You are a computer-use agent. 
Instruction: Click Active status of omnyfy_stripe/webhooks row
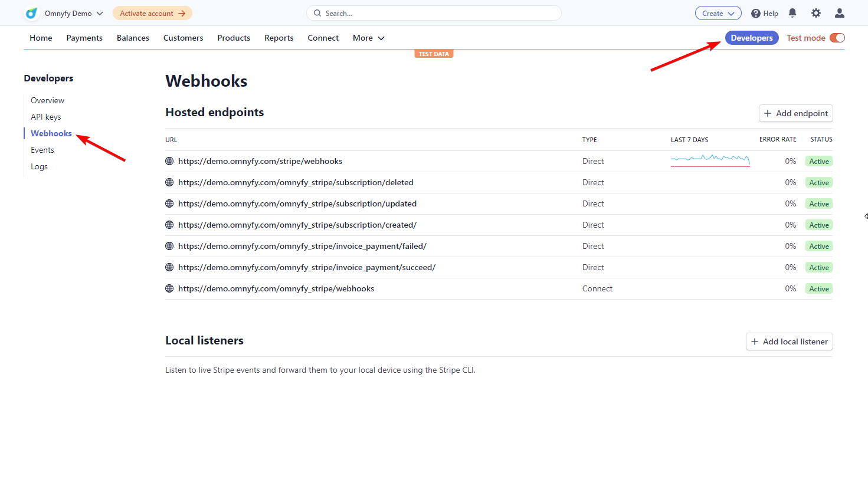[819, 288]
